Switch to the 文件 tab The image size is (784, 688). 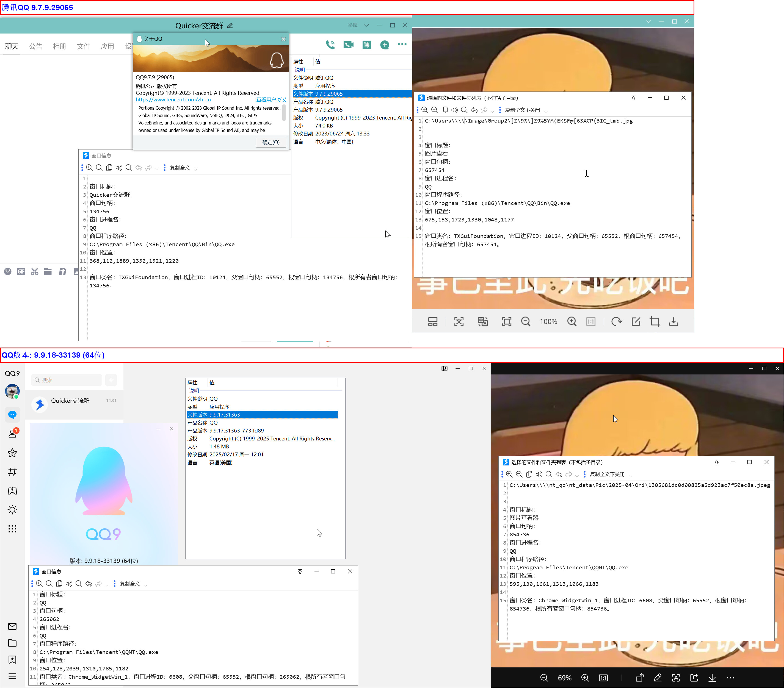coord(83,46)
